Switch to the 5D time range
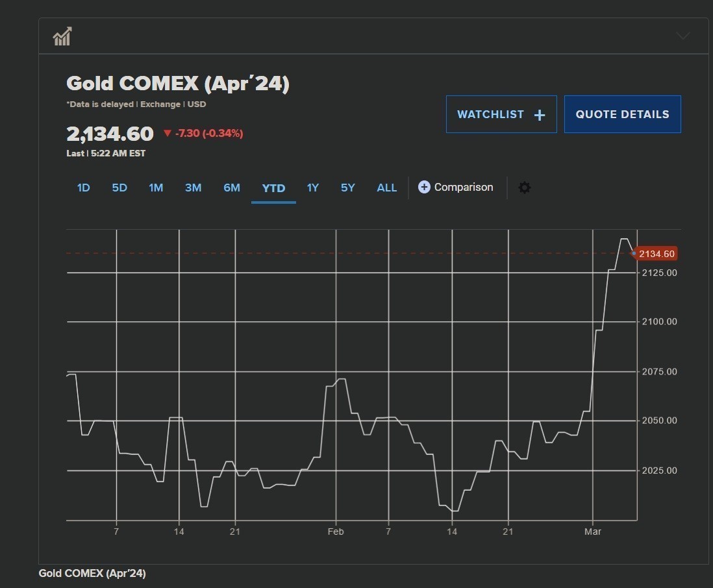The image size is (713, 588). coord(119,188)
